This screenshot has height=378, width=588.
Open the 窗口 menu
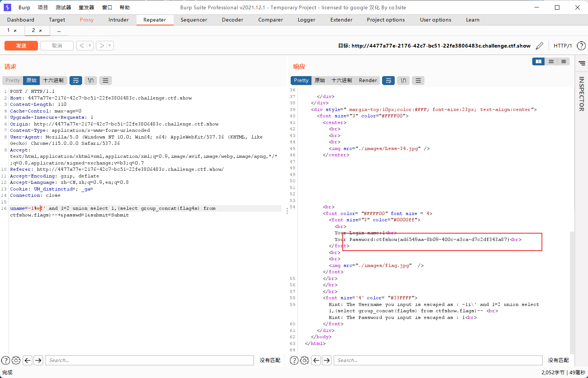107,7
